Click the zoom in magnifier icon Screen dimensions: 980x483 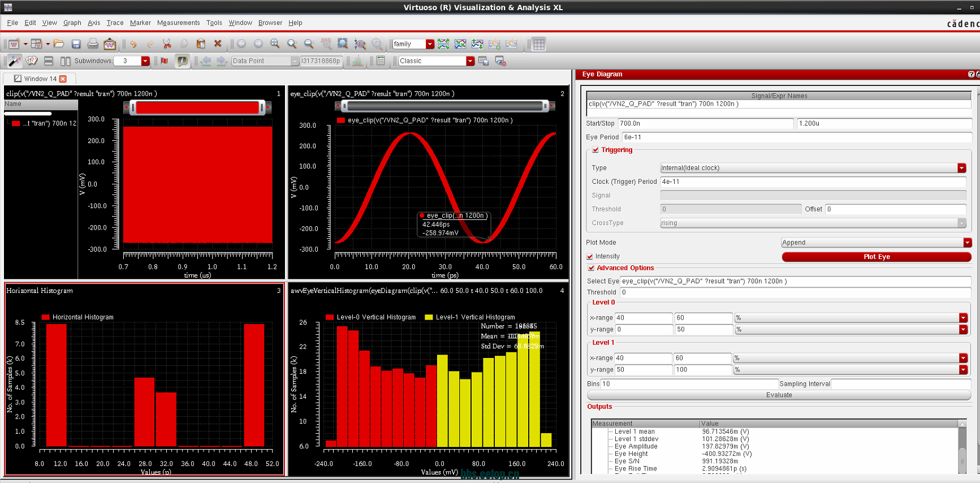(292, 44)
